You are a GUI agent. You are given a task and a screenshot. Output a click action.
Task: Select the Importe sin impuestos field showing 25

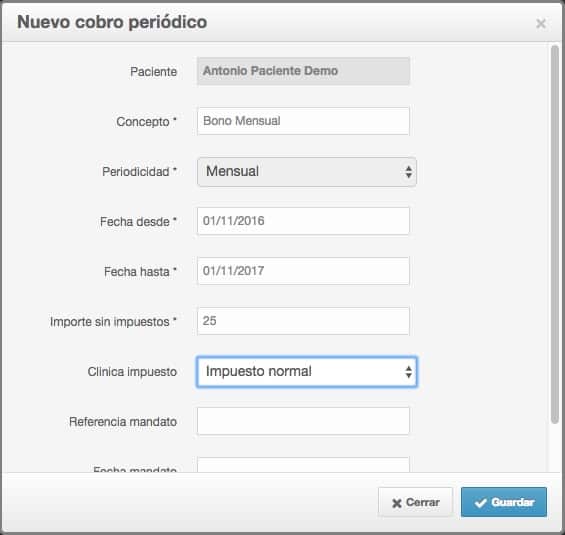pos(303,321)
